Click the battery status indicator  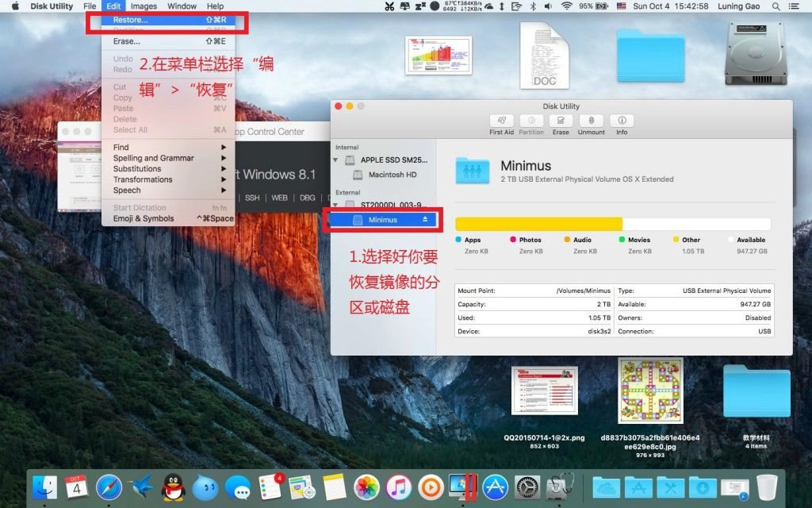coord(593,6)
